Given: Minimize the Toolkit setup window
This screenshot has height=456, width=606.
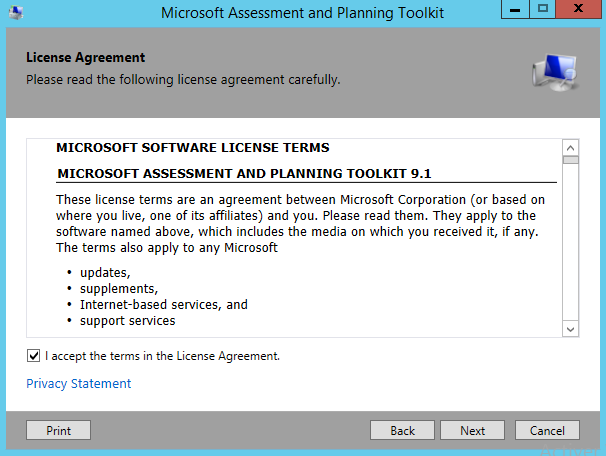Looking at the screenshot, I should [513, 10].
